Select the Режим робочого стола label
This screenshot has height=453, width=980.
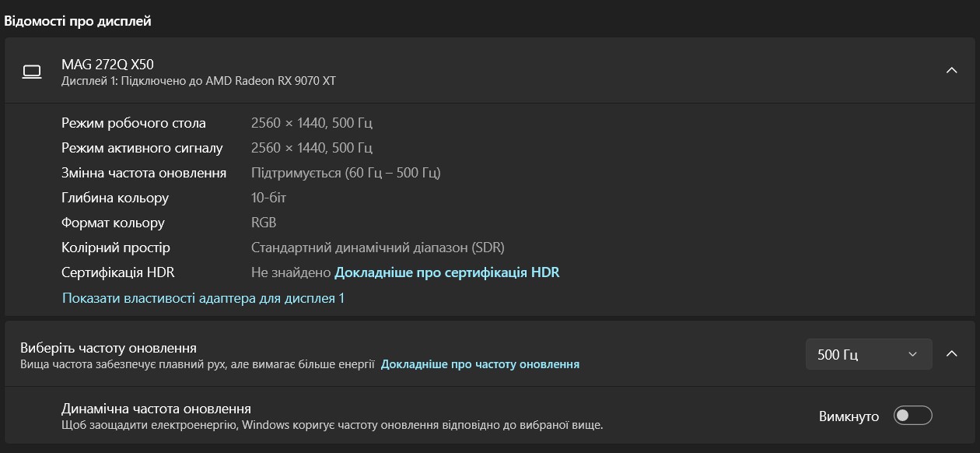pyautogui.click(x=134, y=123)
